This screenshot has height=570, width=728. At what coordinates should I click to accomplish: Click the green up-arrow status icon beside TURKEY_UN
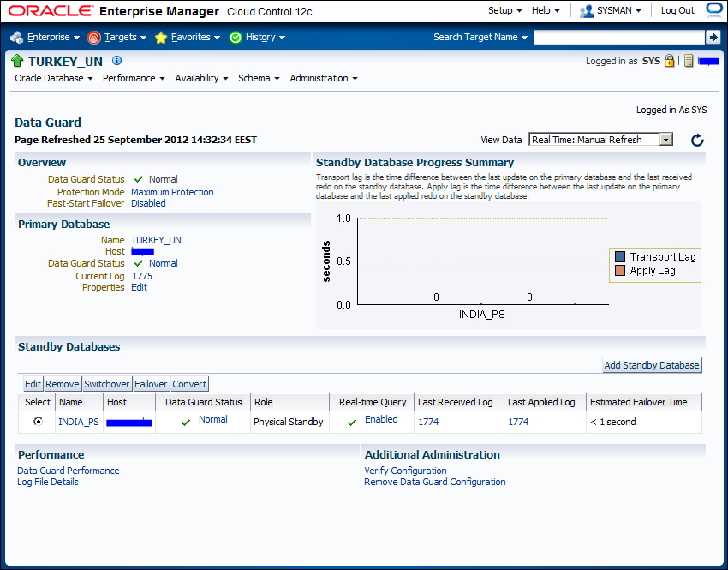point(17,61)
